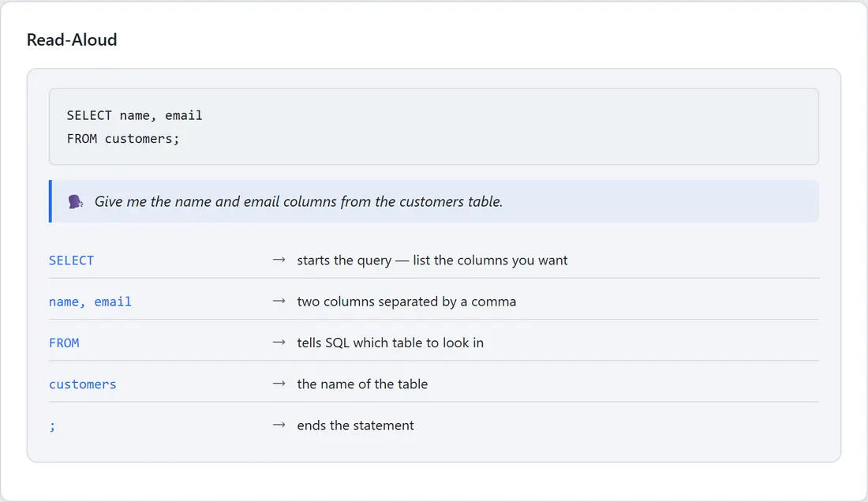Click the arrow in the customers row

[x=279, y=384]
